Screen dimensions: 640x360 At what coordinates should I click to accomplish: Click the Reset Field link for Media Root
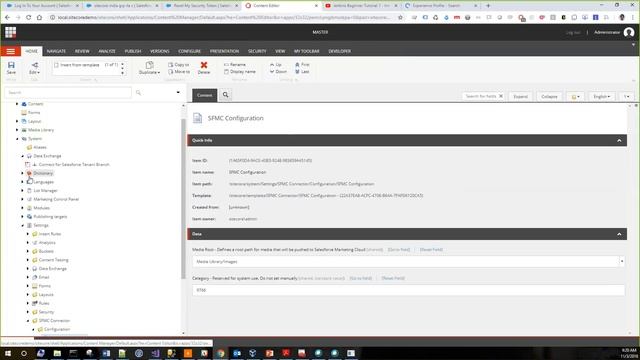431,249
